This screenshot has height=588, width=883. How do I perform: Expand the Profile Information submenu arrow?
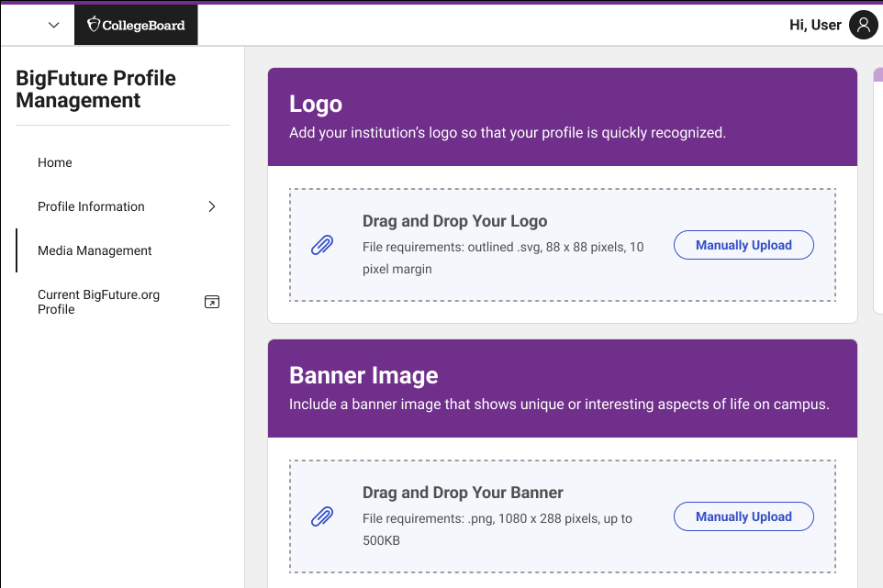pos(212,206)
